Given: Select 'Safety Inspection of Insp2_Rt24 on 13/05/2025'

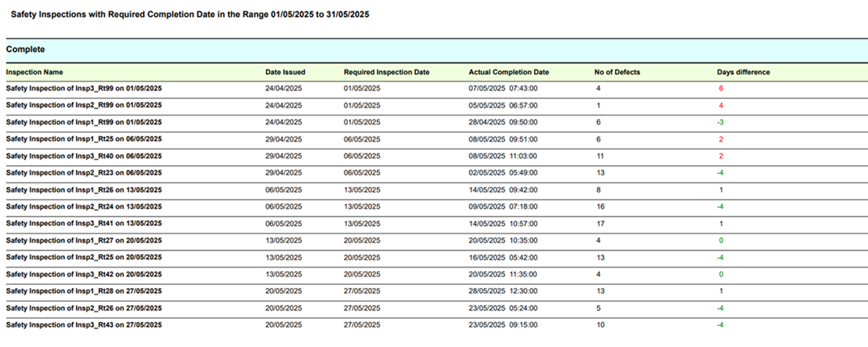Looking at the screenshot, I should [x=84, y=206].
